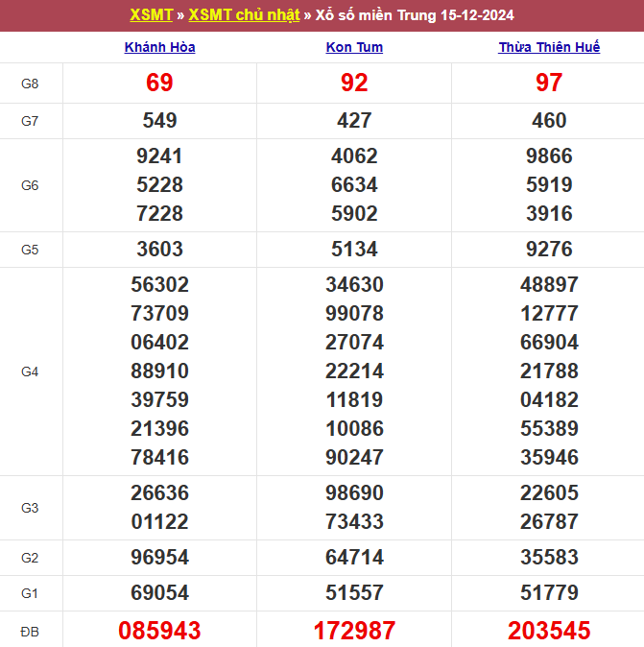This screenshot has width=644, height=647.
Task: Open the Khánh Hòa province link
Action: (x=159, y=47)
